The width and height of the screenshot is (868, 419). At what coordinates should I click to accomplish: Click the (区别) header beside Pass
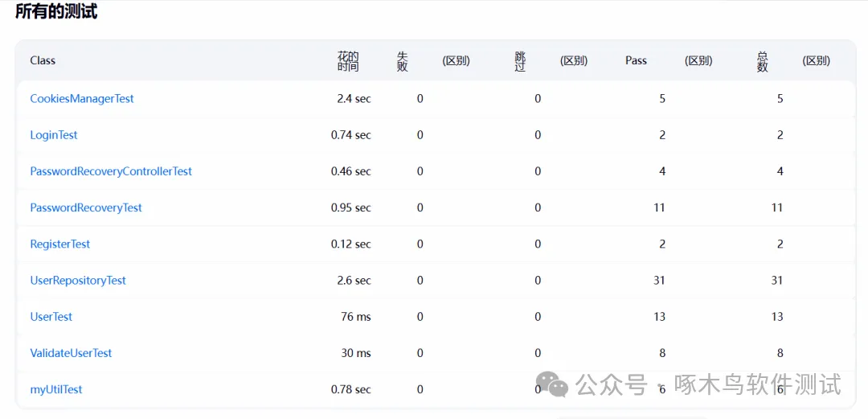click(698, 61)
